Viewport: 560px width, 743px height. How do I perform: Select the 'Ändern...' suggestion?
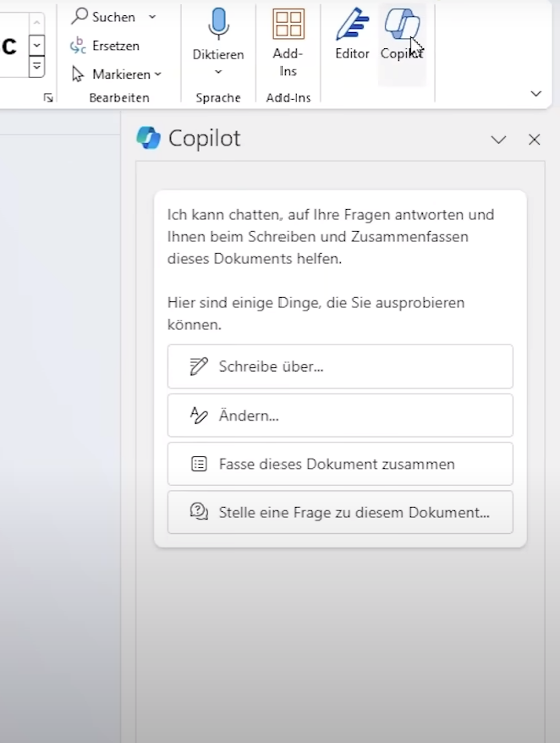pos(340,416)
